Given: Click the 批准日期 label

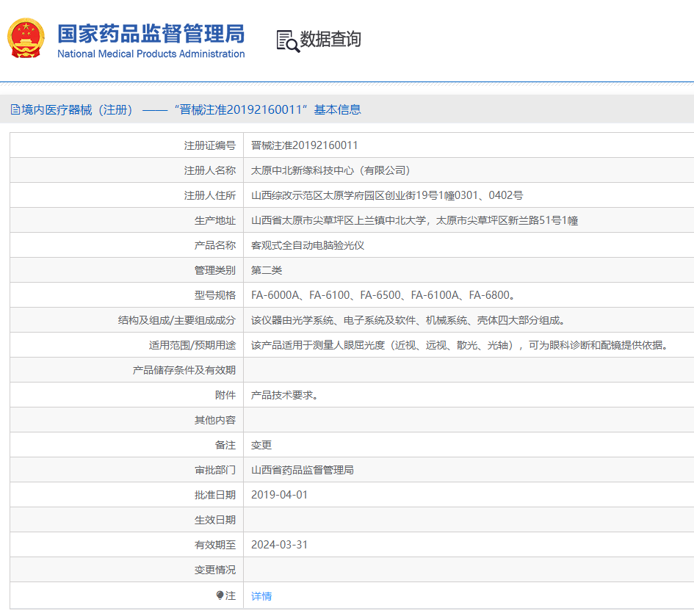Looking at the screenshot, I should click(215, 495).
